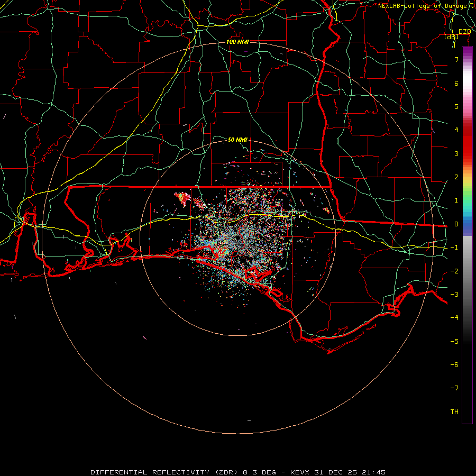The image size is (476, 476).
Task: Click the -7 value on the color scale
Action: point(454,388)
